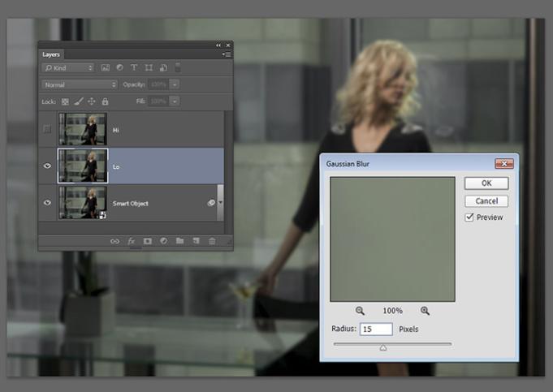Create a new layer group
Screen dimensions: 553x392
pos(179,241)
